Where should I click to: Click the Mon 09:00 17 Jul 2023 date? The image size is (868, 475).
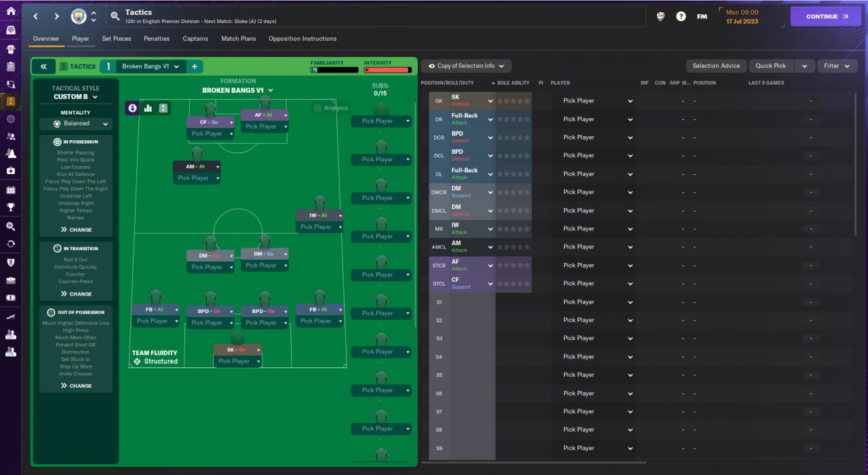(x=742, y=16)
